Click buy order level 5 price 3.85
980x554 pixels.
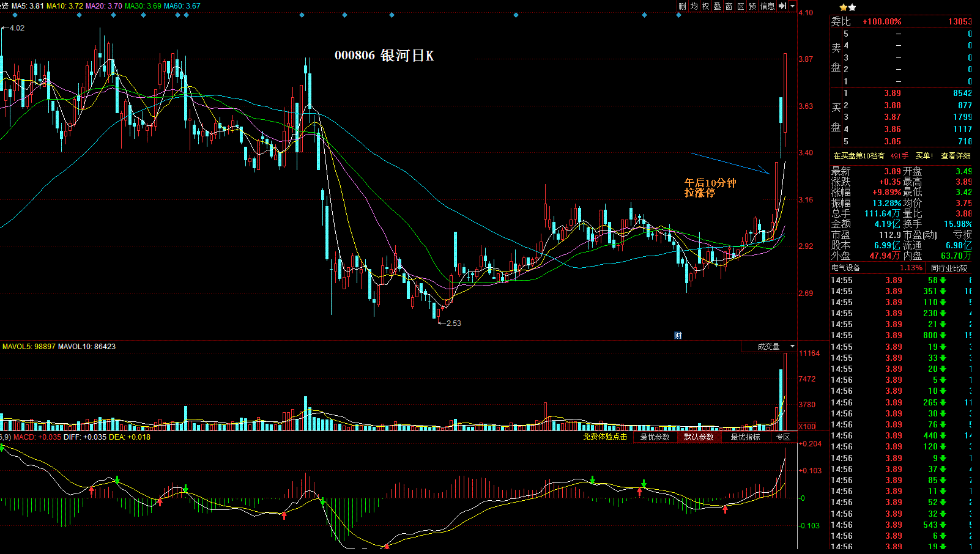pyautogui.click(x=893, y=141)
